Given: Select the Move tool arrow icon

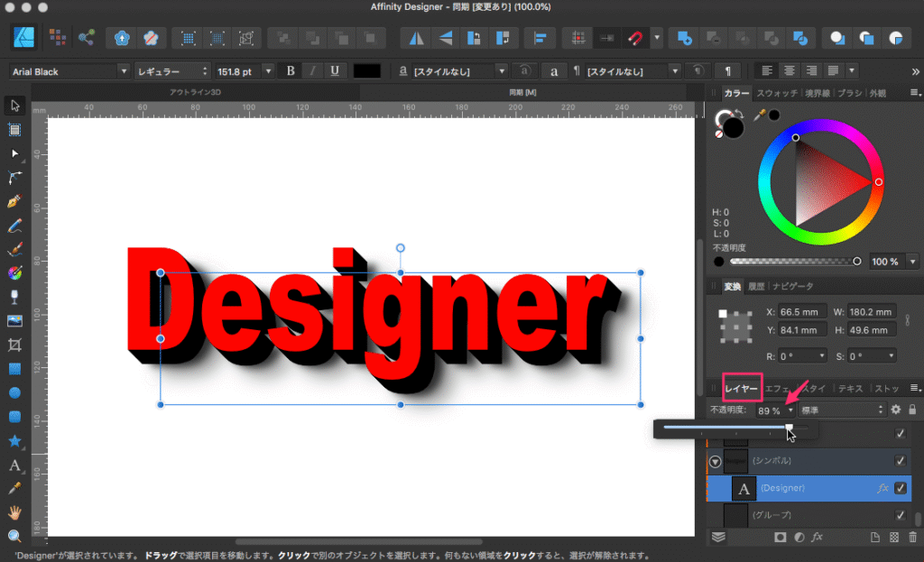Looking at the screenshot, I should [x=14, y=106].
